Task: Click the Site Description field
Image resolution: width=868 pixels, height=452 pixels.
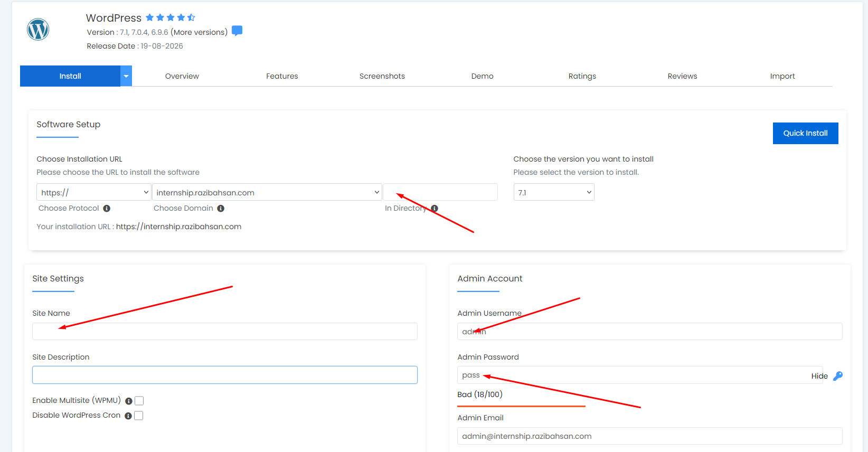Action: 225,375
